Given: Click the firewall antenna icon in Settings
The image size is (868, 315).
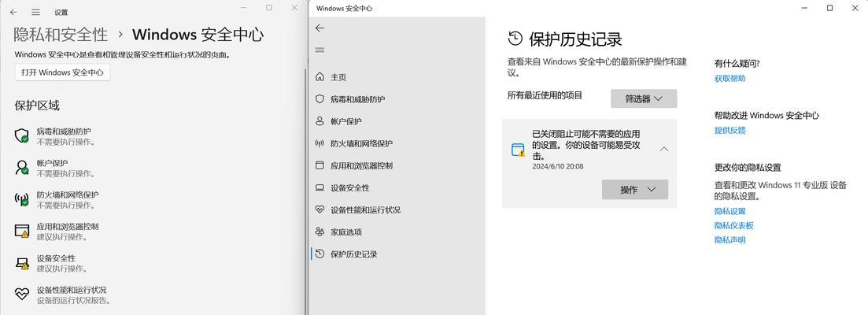Looking at the screenshot, I should tap(21, 199).
